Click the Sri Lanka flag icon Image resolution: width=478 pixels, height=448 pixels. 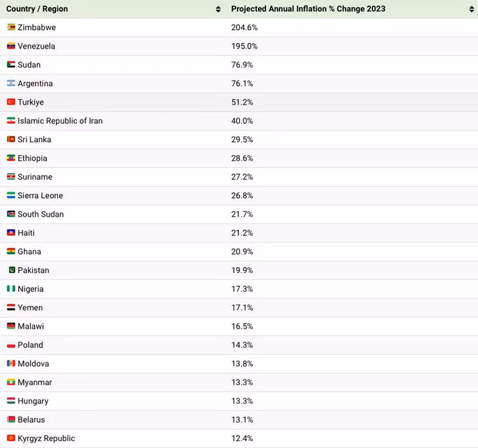(11, 139)
